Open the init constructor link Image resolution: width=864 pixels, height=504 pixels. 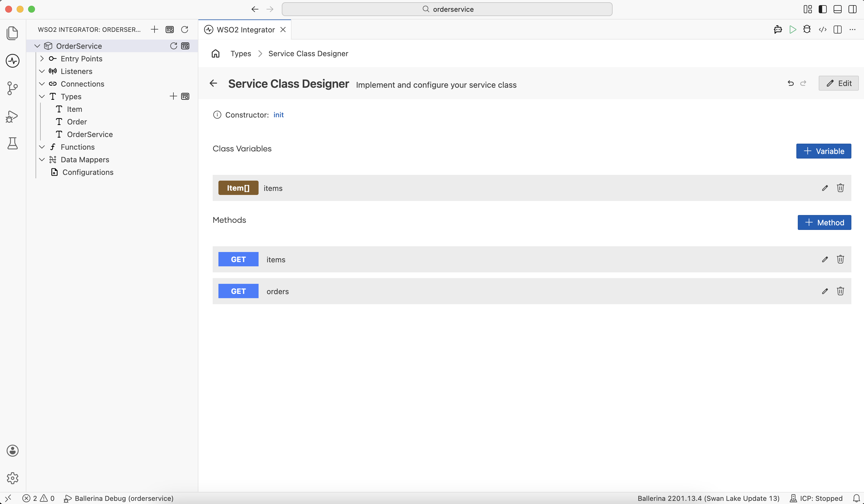coord(278,115)
